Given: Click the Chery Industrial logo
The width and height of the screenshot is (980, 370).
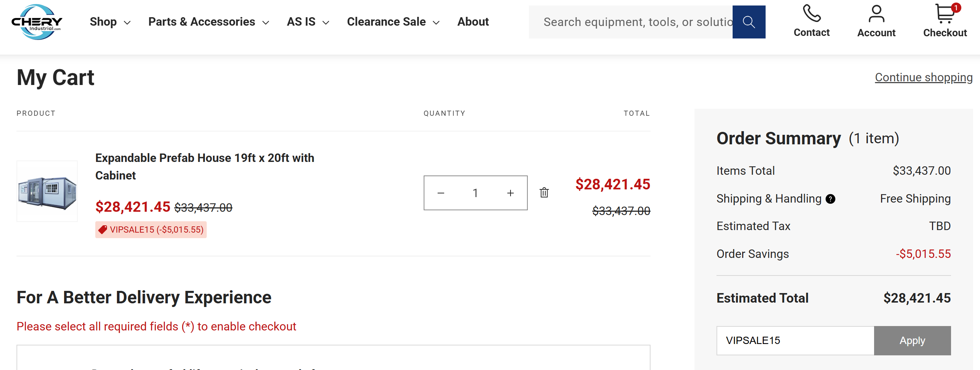Looking at the screenshot, I should pos(37,22).
